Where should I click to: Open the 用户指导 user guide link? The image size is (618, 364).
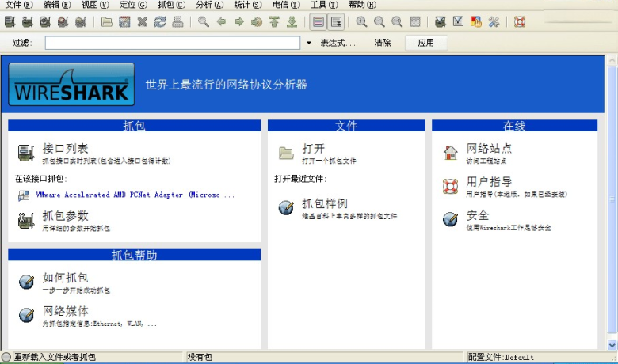click(489, 182)
